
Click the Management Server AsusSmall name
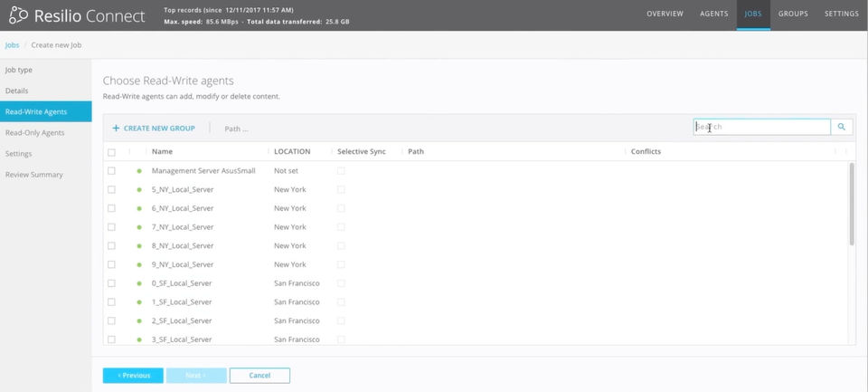tap(203, 171)
